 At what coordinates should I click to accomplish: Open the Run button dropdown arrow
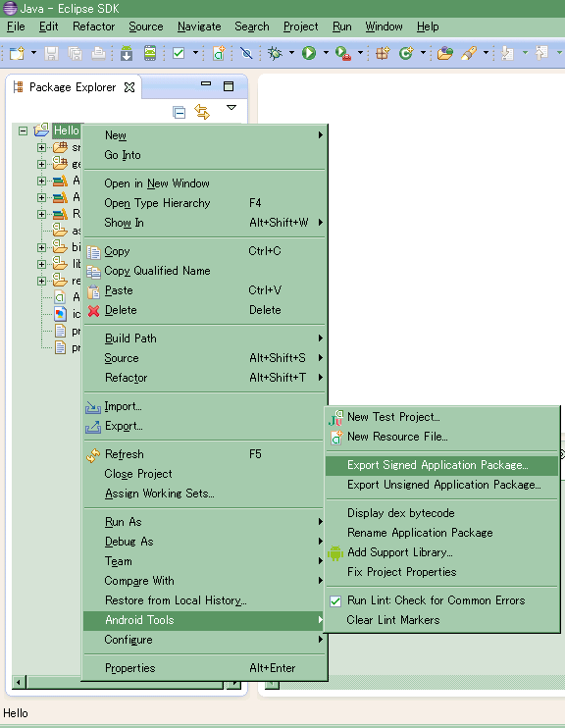[326, 53]
